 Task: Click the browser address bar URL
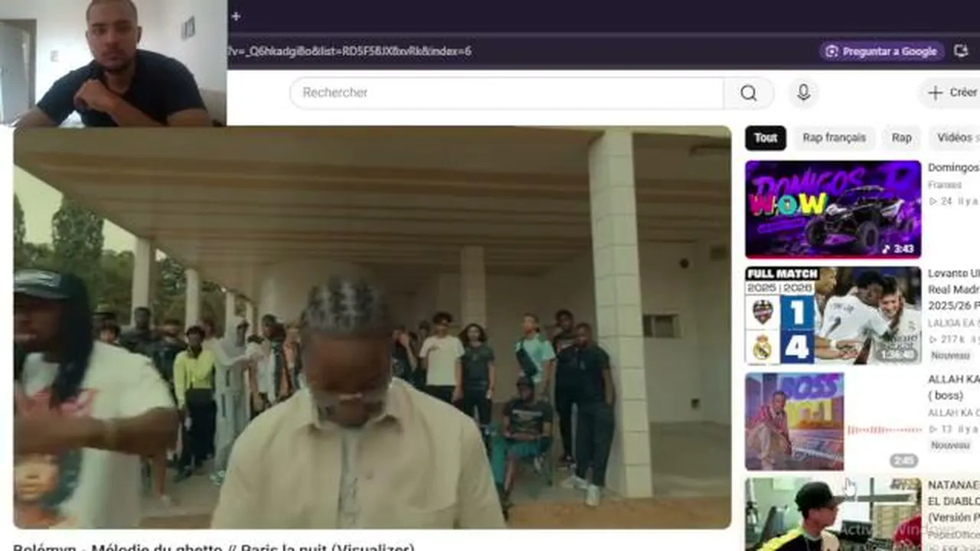click(350, 51)
